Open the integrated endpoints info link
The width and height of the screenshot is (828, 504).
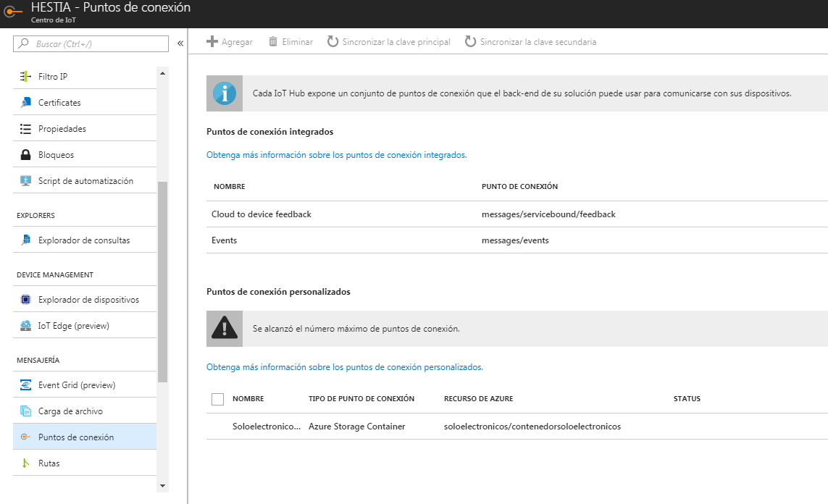[x=336, y=155]
